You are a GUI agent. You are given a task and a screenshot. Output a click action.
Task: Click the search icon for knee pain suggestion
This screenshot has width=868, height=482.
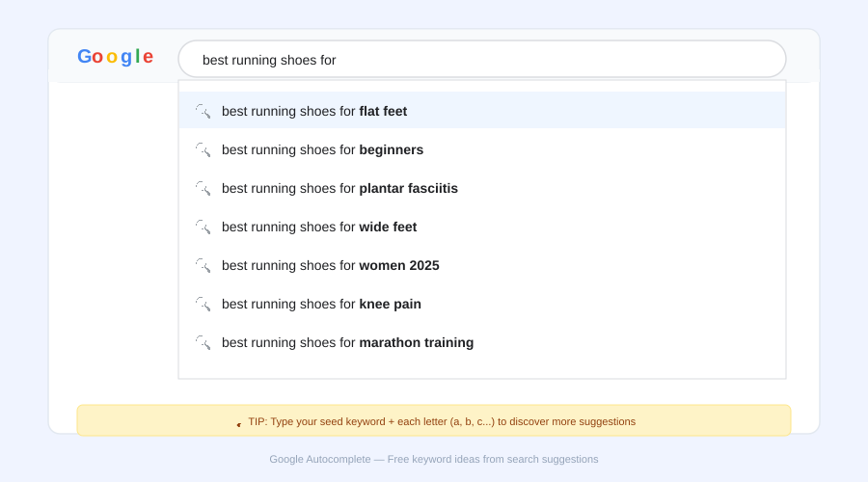203,304
